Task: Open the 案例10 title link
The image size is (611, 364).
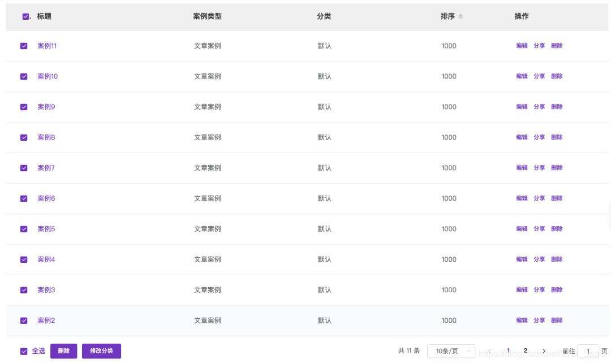Action: pos(48,76)
